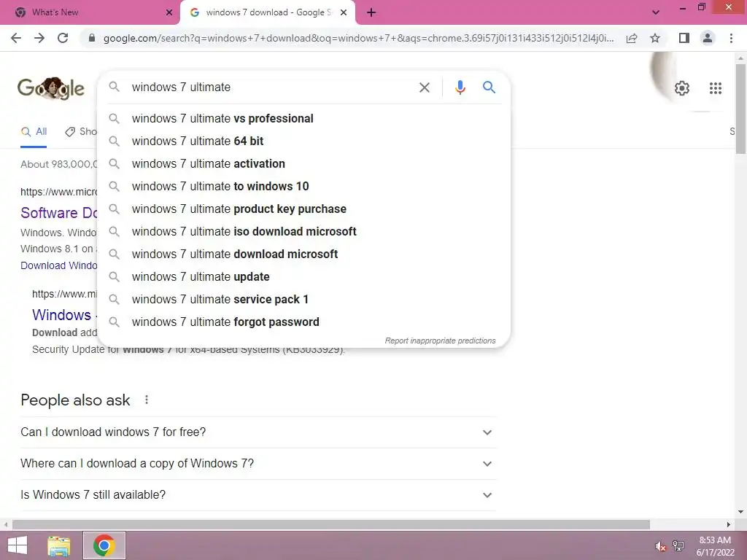The height and width of the screenshot is (560, 747).
Task: Switch to the What's New tab
Action: [x=90, y=12]
